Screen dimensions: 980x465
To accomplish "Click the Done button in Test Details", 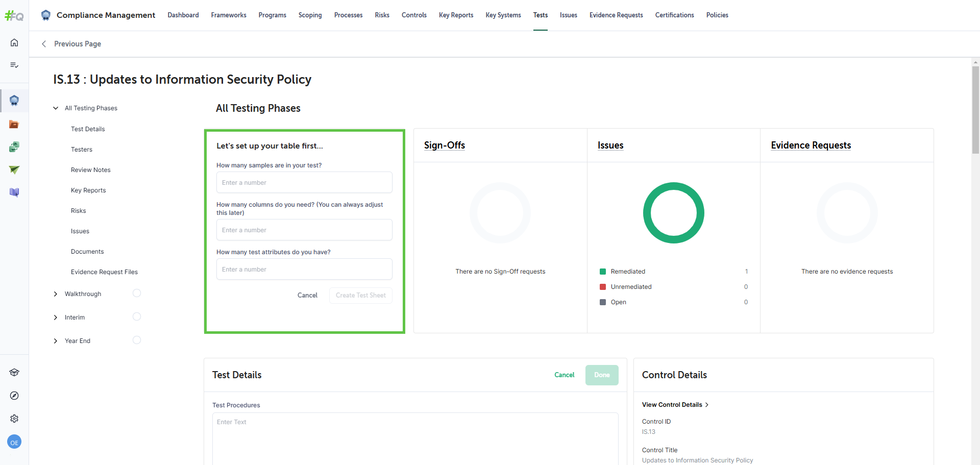I will coord(602,375).
